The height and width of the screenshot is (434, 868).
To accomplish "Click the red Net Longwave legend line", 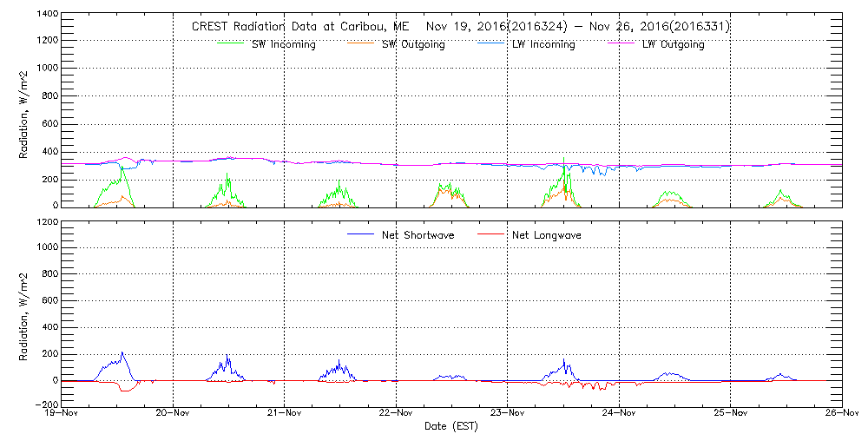I will tap(491, 234).
